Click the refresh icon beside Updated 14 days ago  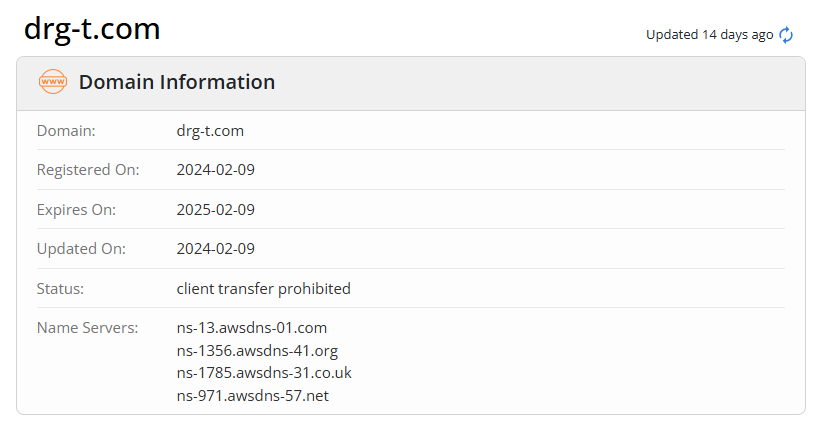click(x=786, y=35)
